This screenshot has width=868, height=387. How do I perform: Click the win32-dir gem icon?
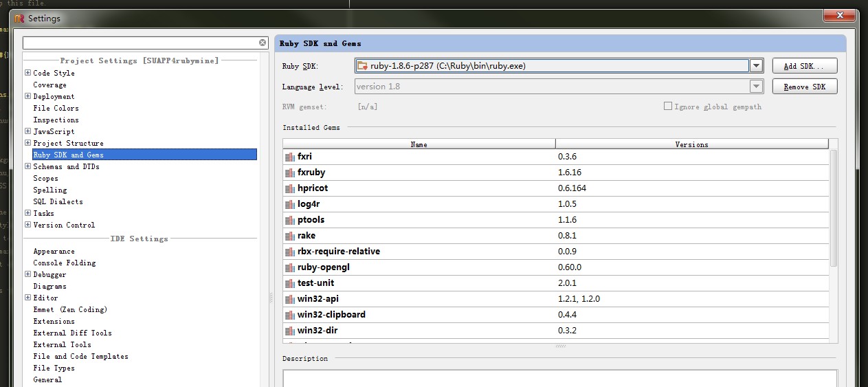[x=289, y=331]
